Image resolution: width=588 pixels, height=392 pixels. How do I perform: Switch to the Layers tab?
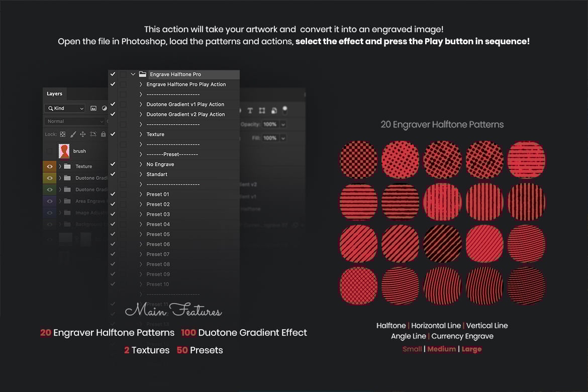click(x=54, y=94)
